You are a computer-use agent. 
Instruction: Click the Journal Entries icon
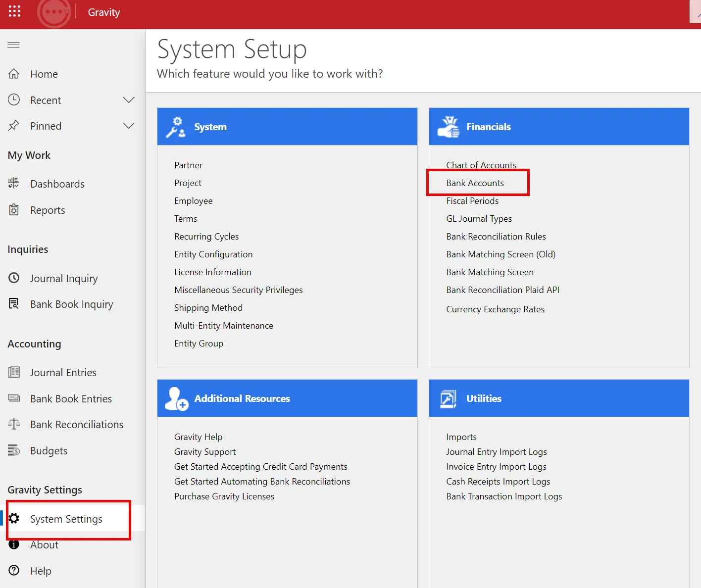click(x=14, y=372)
